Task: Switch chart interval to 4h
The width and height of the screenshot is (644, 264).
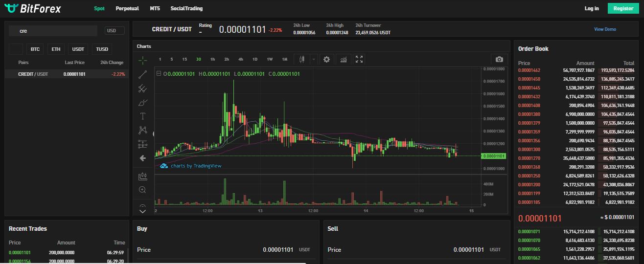Action: [x=241, y=59]
